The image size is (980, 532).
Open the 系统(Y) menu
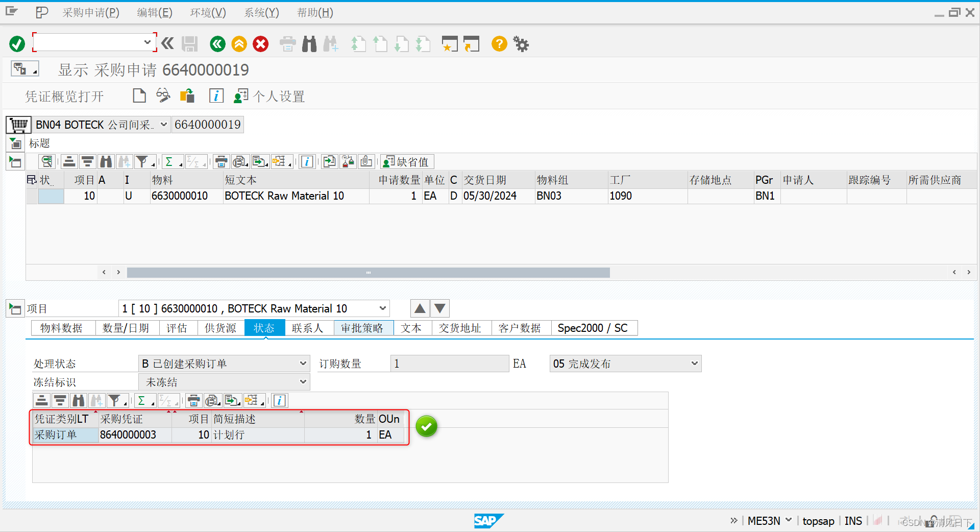pos(261,13)
